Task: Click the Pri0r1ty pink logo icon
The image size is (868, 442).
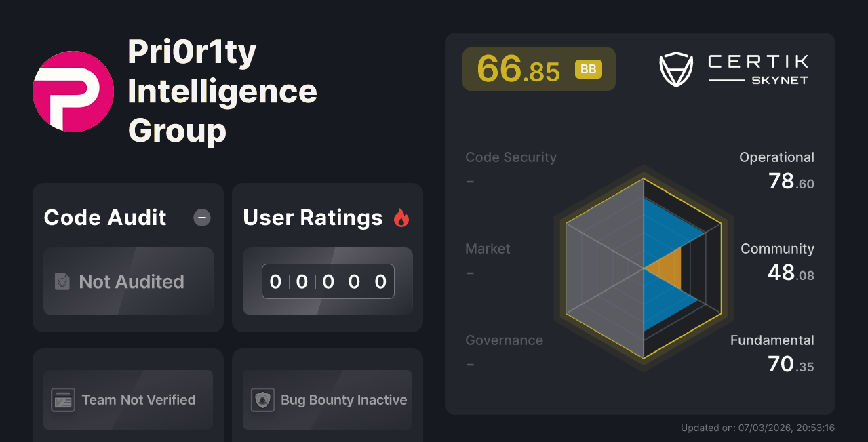Action: [73, 91]
